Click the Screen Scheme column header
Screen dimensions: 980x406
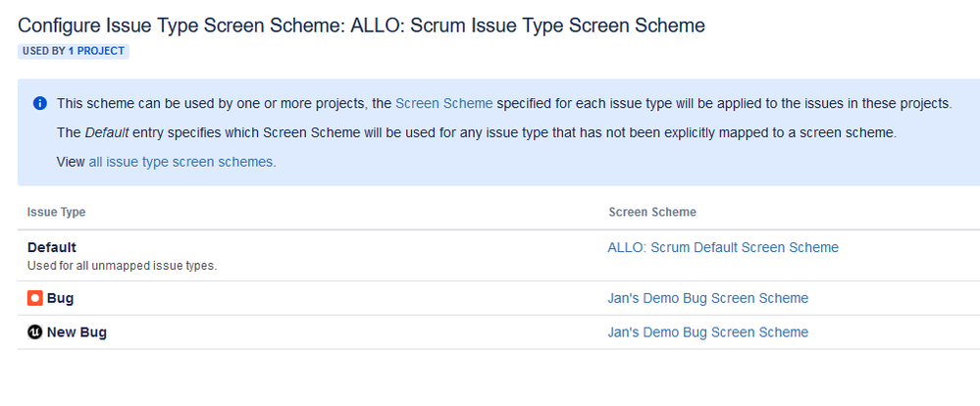[652, 213]
